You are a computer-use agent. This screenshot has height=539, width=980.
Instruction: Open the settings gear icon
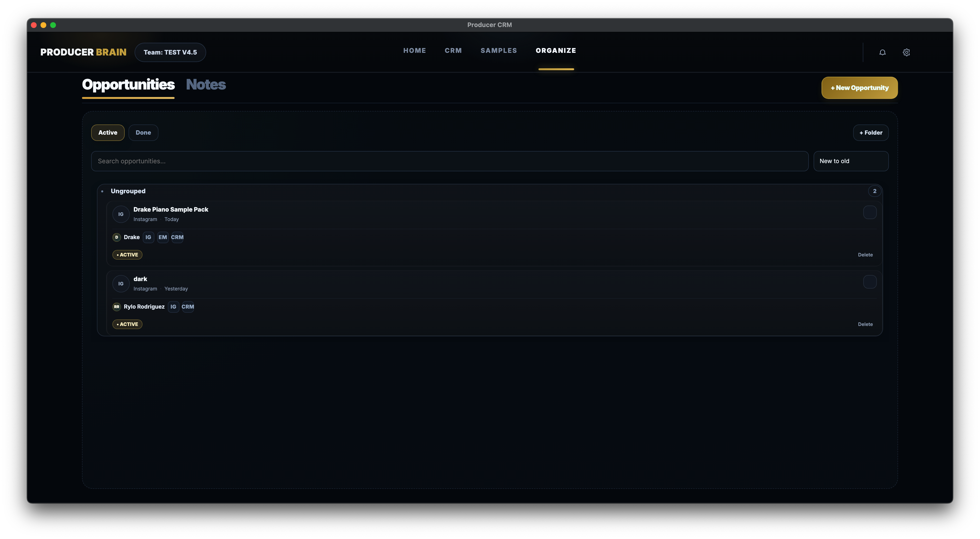[906, 53]
